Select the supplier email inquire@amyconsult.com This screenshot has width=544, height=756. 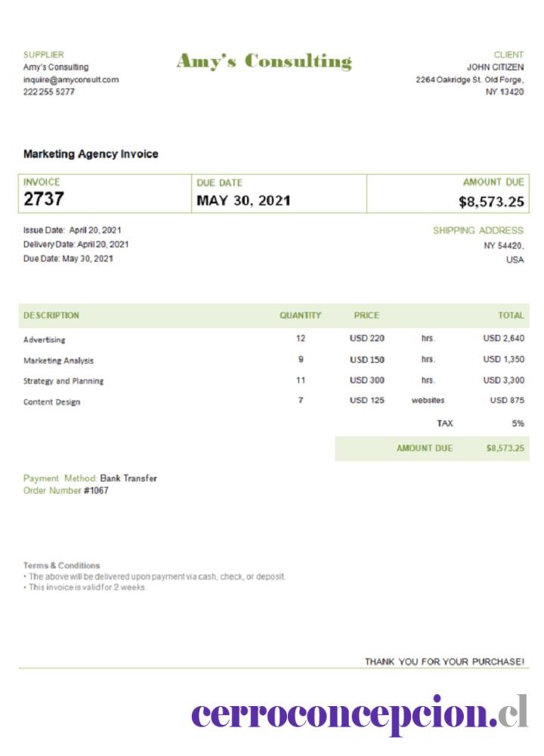click(71, 79)
